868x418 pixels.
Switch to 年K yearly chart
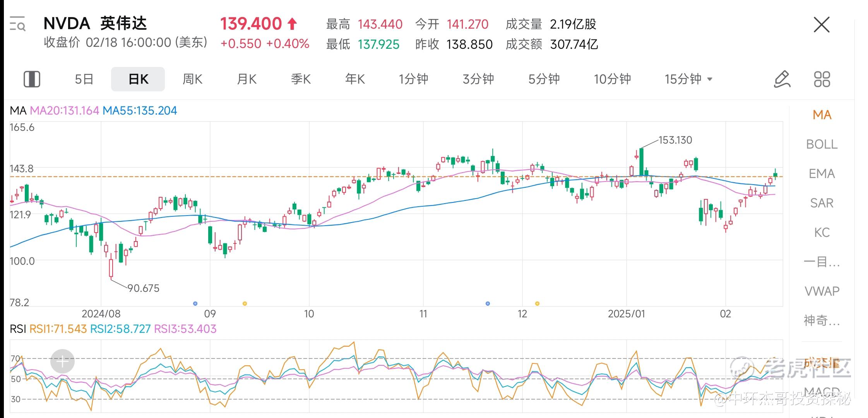pyautogui.click(x=355, y=79)
